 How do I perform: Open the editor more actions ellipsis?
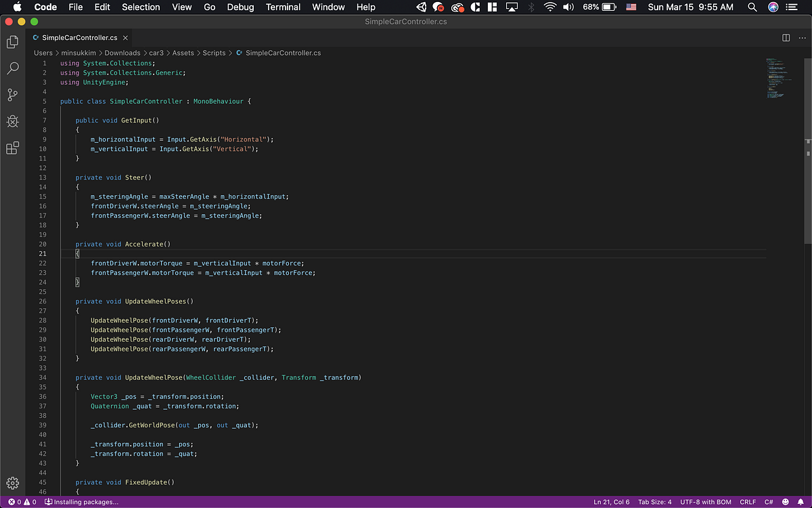802,38
